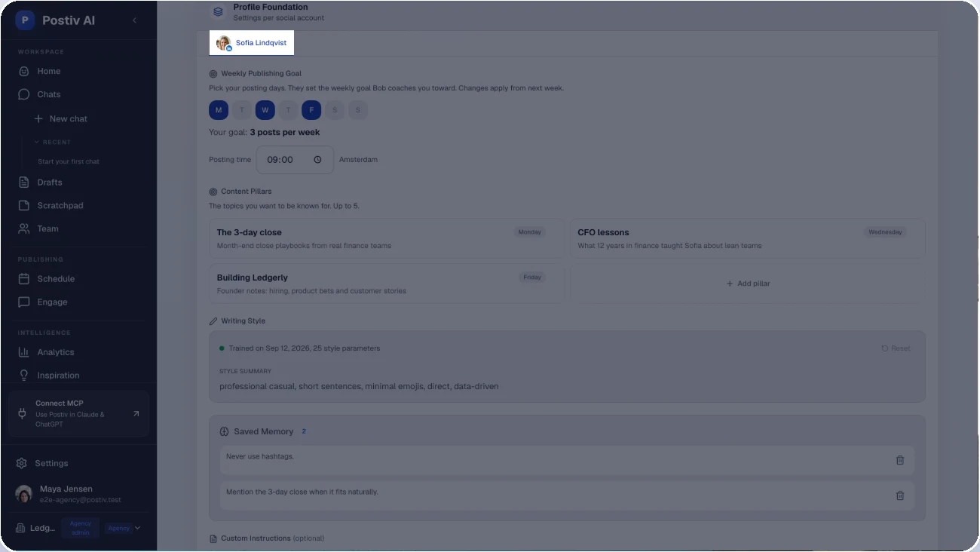Click the Connect MCP plug icon
This screenshot has width=980, height=552.
[x=22, y=413]
